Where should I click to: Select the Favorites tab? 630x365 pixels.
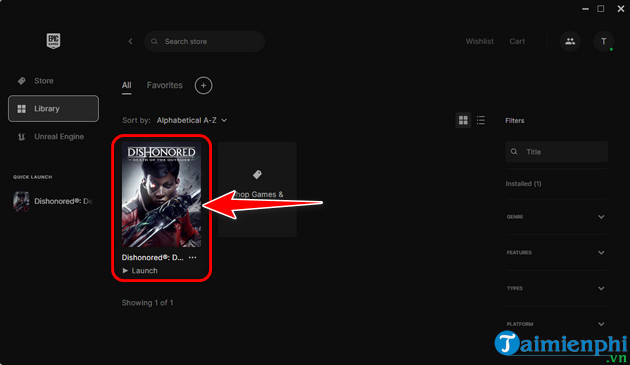point(164,85)
